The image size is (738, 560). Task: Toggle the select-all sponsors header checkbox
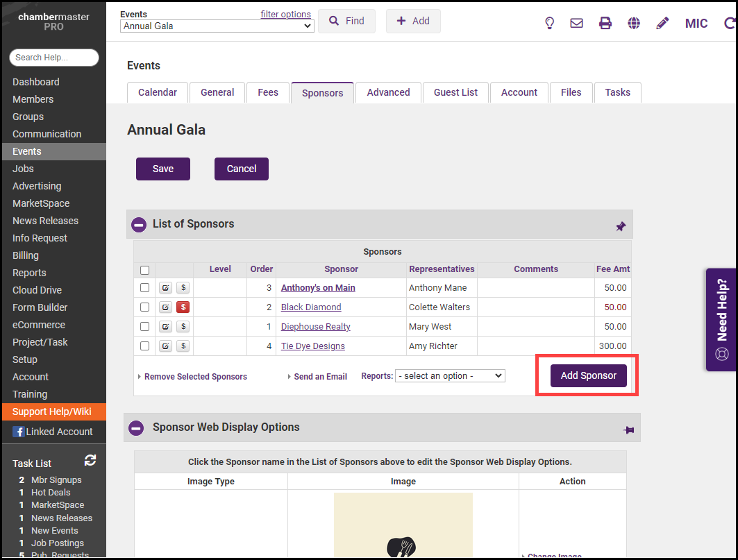coord(145,271)
